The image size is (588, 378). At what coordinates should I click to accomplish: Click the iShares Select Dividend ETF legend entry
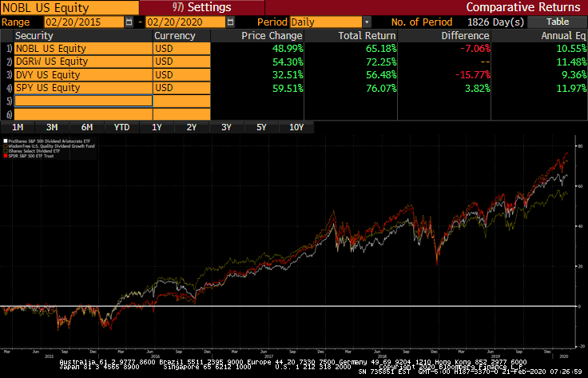click(x=32, y=151)
